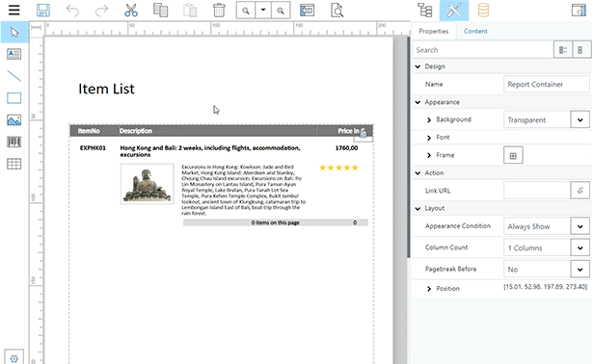Click the vertical scrollbar of the canvas
Screen dimensions: 593x364
click(x=409, y=147)
